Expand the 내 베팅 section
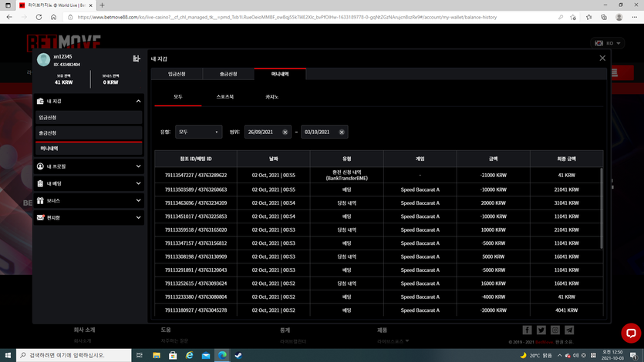This screenshot has height=362, width=644. [x=138, y=183]
